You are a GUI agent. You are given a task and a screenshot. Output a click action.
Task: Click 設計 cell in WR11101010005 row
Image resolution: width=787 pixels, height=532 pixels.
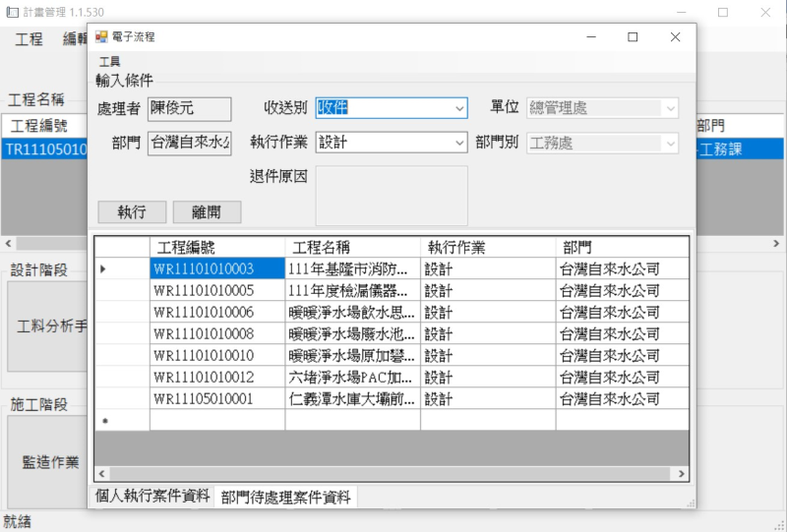click(x=488, y=290)
